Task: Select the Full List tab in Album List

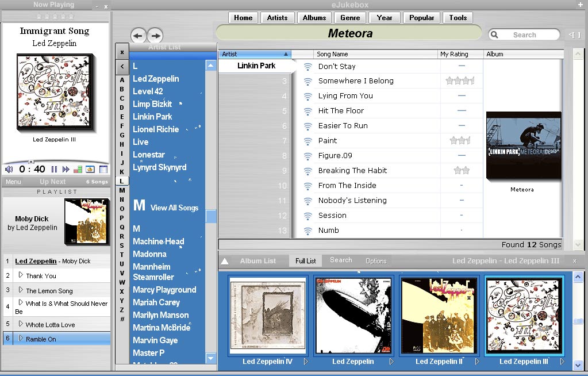Action: (306, 261)
